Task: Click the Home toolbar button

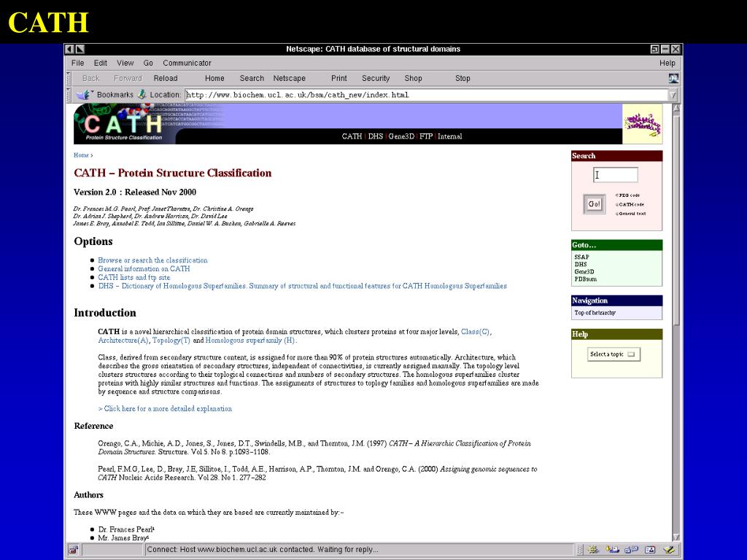Action: tap(214, 78)
